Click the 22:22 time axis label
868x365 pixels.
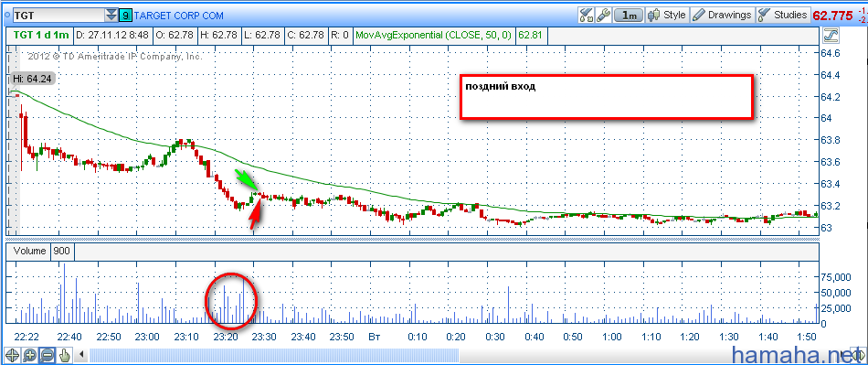pos(26,337)
